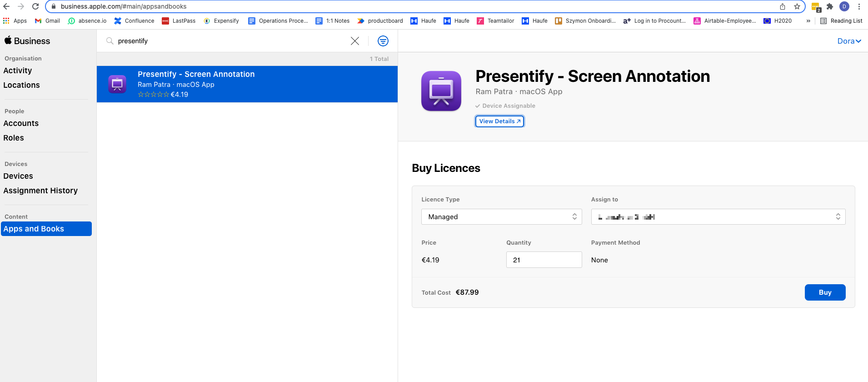Open the LastPass bookmark
868x382 pixels.
click(x=179, y=21)
